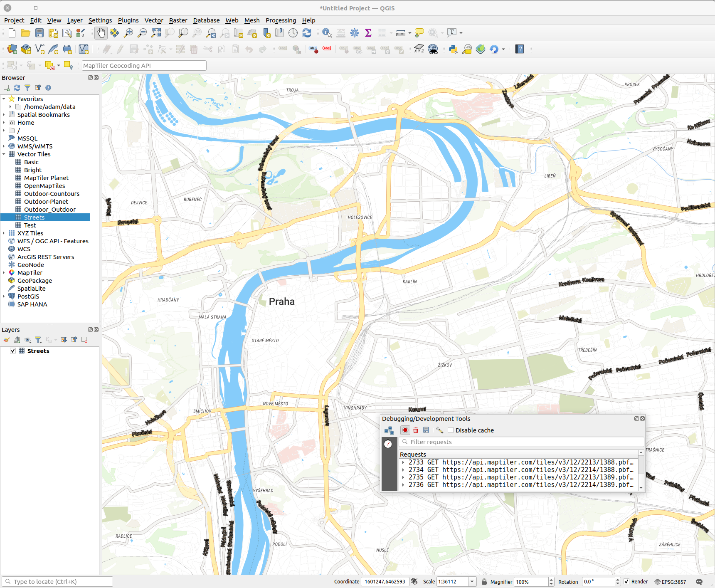
Task: Open the Python console
Action: pyautogui.click(x=452, y=49)
